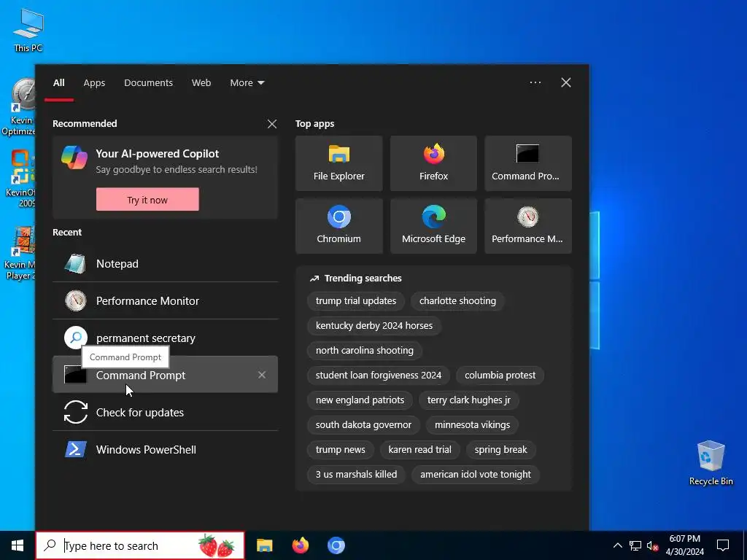The width and height of the screenshot is (747, 560).
Task: Search 'north carolina shooting' chip
Action: pyautogui.click(x=365, y=351)
